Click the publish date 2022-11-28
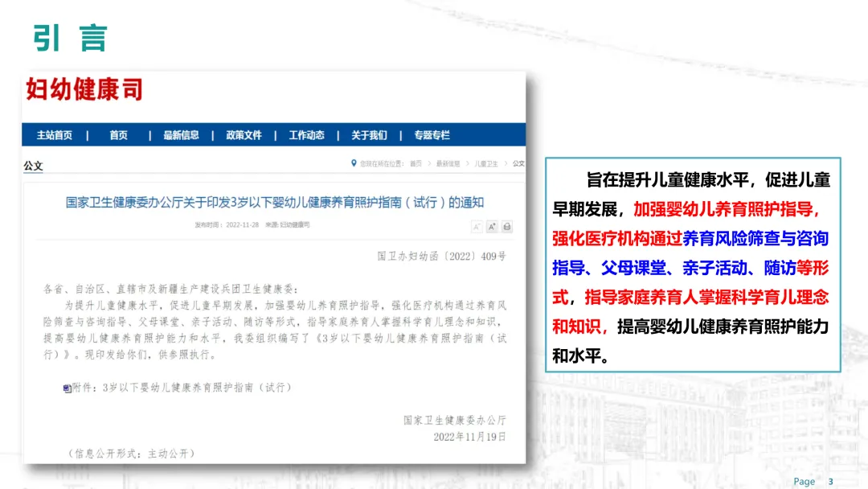This screenshot has height=489, width=868. [243, 225]
